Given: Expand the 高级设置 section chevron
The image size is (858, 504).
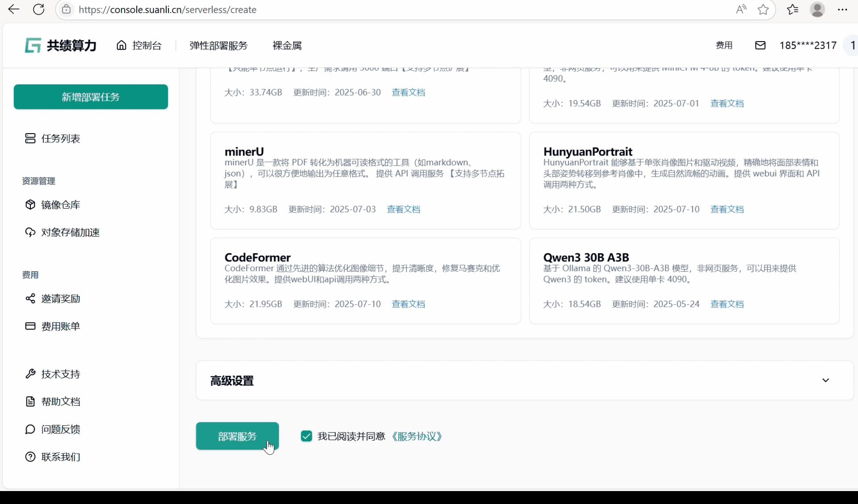Looking at the screenshot, I should (x=825, y=380).
